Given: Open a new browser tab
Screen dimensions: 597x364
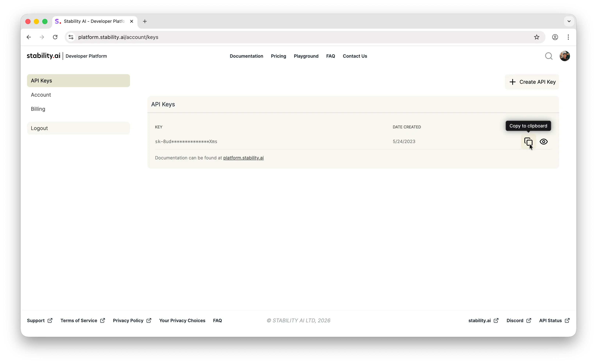Looking at the screenshot, I should (145, 21).
